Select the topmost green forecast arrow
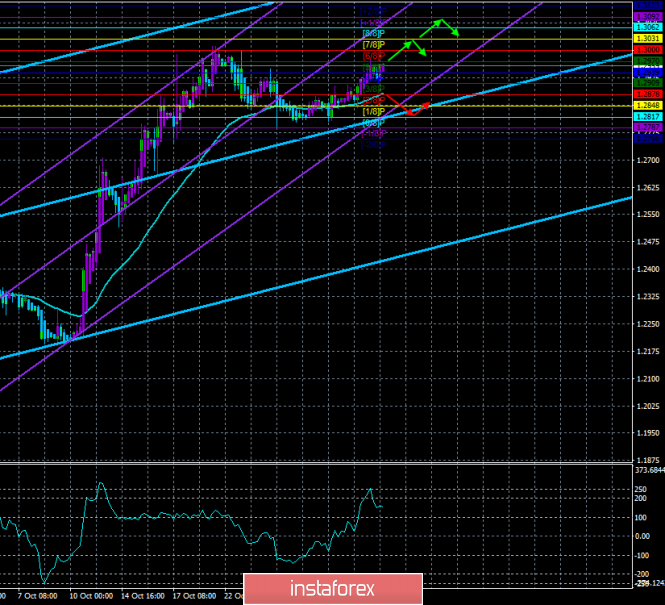Screen dimensions: 665x605 tap(445, 25)
